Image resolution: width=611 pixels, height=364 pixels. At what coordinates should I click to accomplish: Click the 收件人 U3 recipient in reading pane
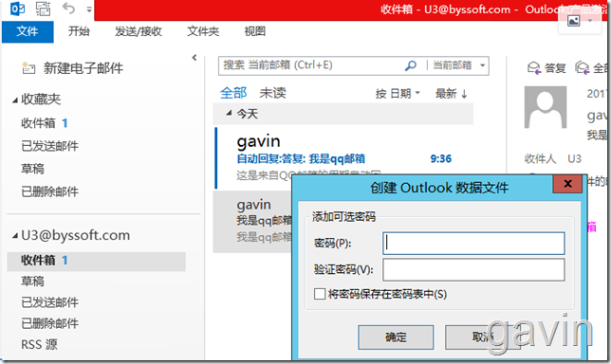(574, 159)
